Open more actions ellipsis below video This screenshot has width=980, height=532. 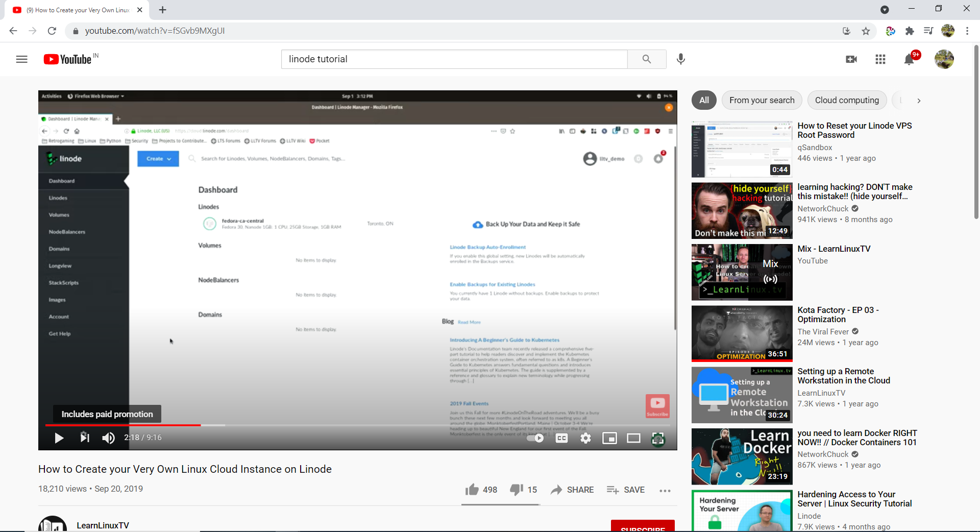pos(665,490)
